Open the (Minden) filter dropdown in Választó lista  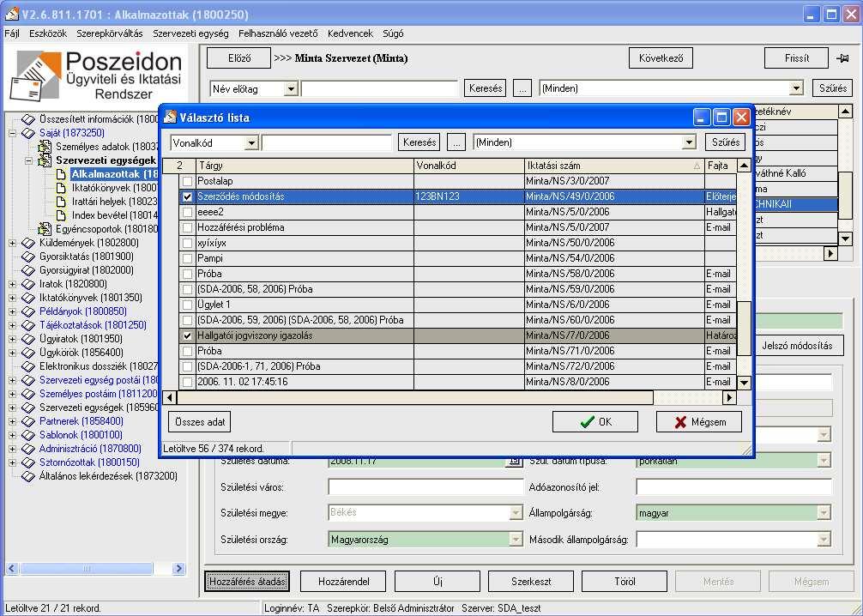[x=689, y=142]
